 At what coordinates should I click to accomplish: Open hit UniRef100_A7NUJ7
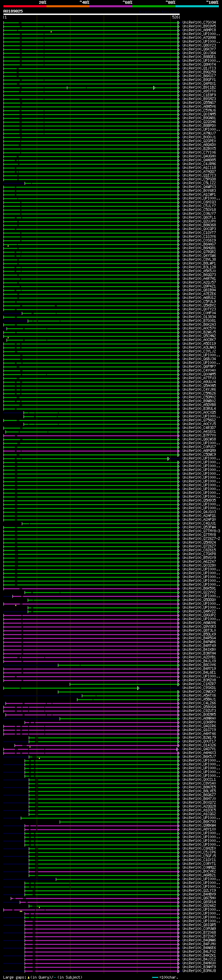pyautogui.click(x=199, y=133)
